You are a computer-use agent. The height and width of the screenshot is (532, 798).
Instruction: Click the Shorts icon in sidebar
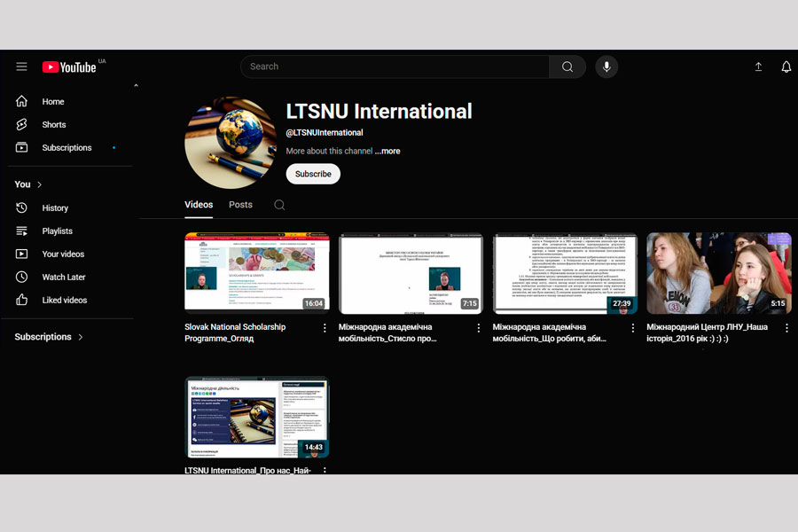(x=21, y=124)
